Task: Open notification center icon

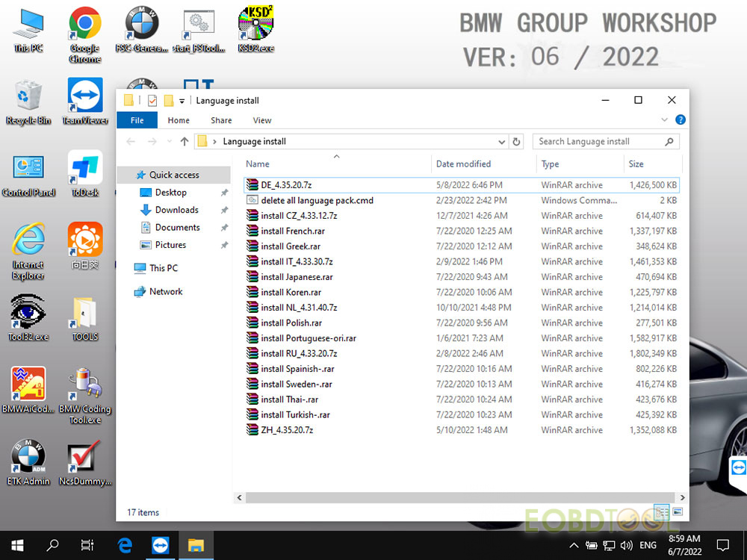Action: (x=722, y=545)
